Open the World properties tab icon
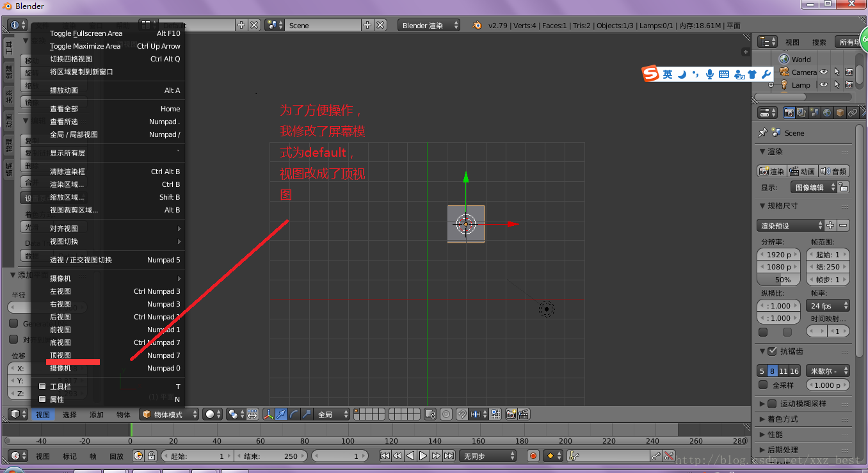 pyautogui.click(x=827, y=113)
